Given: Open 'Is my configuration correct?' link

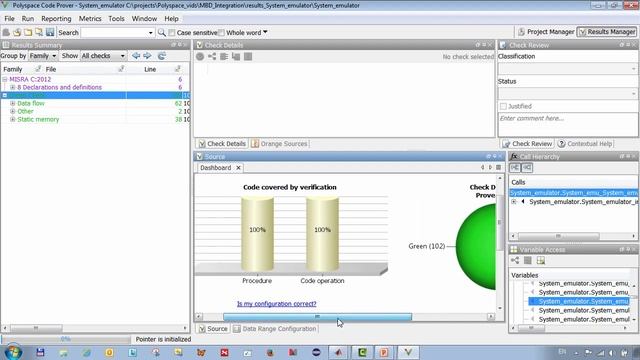Looking at the screenshot, I should pyautogui.click(x=276, y=304).
